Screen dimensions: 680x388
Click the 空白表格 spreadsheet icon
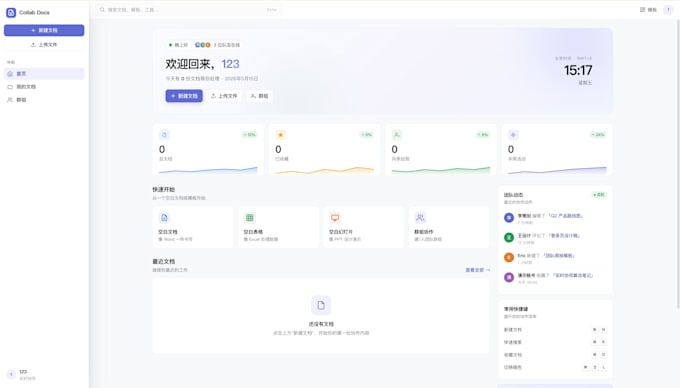pos(249,218)
